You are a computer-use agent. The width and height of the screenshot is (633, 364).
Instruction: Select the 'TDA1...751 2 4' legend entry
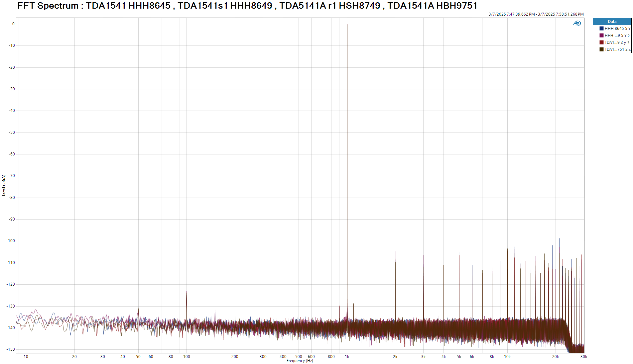[617, 49]
